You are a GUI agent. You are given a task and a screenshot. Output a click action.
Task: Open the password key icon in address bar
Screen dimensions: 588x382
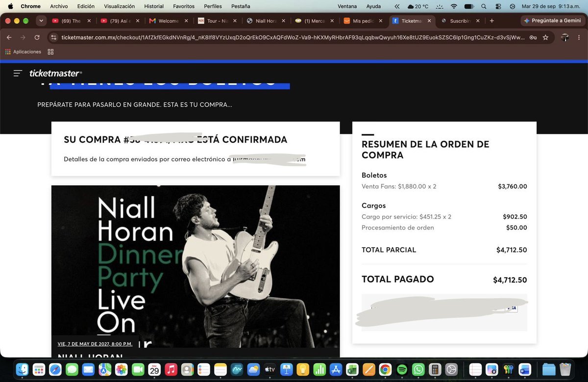pos(533,37)
